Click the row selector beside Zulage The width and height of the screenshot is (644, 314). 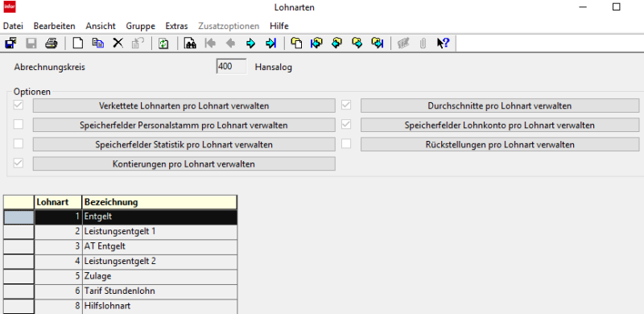pyautogui.click(x=19, y=276)
